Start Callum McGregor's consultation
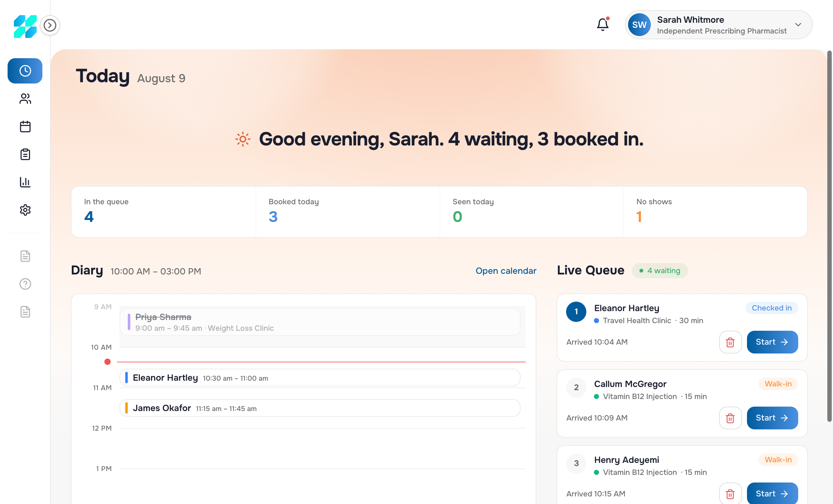Screen dimensions: 833x504 click(x=772, y=418)
